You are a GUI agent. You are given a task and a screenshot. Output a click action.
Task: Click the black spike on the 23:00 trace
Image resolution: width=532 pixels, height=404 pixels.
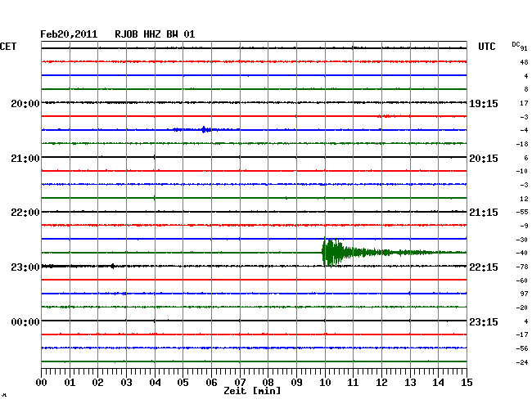[x=112, y=266]
